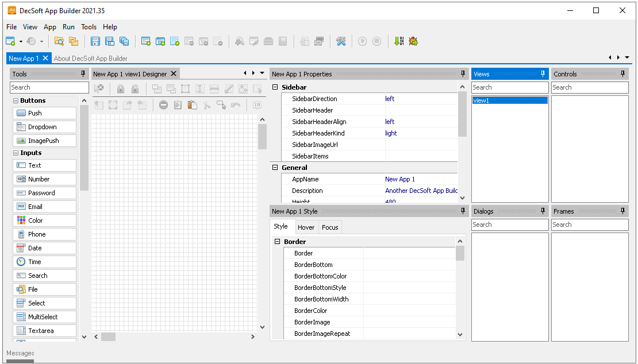This screenshot has width=638, height=364.
Task: Collapse the Inputs tools category
Action: [16, 153]
